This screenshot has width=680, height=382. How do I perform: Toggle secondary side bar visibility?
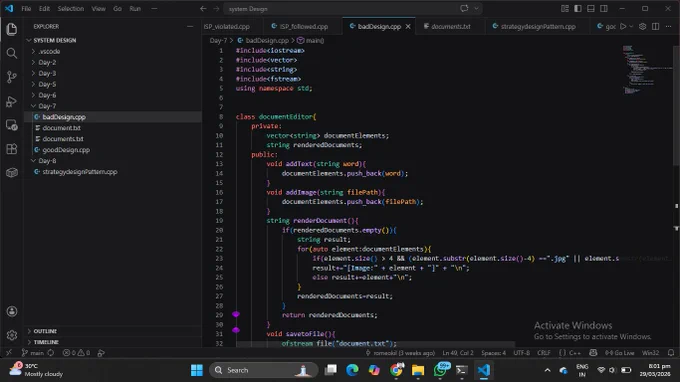[604, 9]
